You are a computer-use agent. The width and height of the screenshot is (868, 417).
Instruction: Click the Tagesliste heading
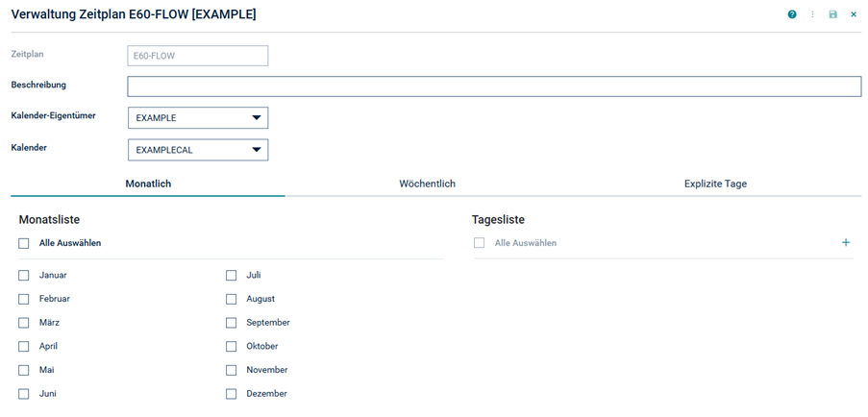498,220
